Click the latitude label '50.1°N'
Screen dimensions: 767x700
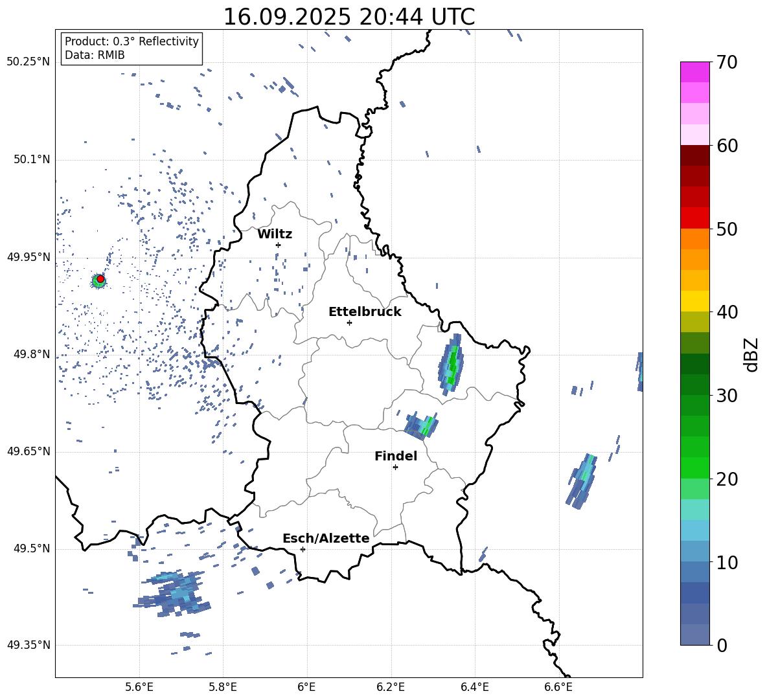(31, 160)
